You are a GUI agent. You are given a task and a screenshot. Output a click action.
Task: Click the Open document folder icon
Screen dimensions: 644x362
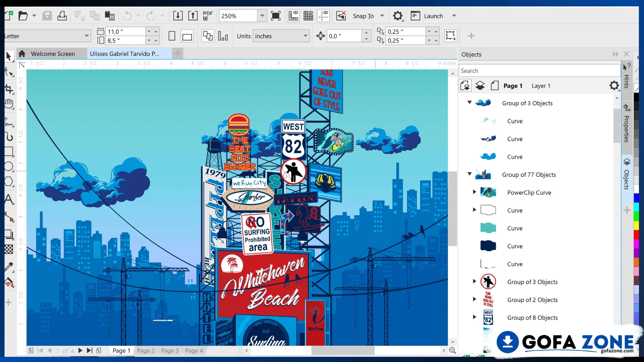23,16
